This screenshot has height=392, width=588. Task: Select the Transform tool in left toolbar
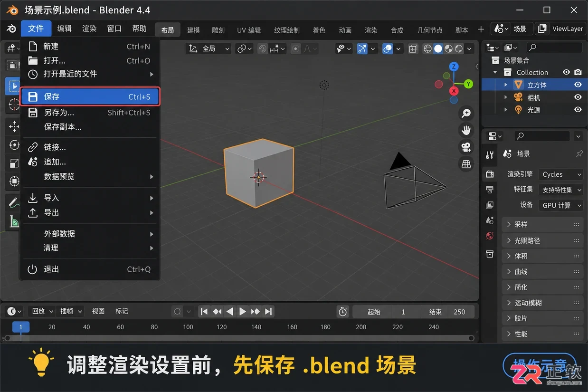pos(13,181)
